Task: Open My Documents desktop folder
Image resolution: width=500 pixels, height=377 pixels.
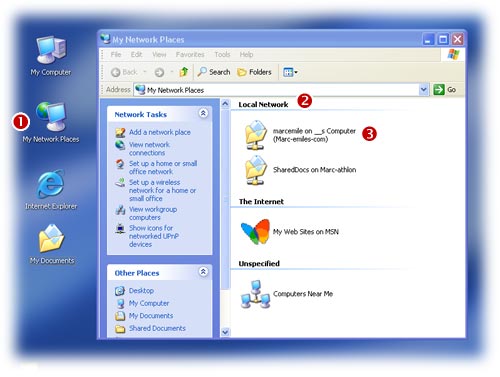Action: [52, 244]
